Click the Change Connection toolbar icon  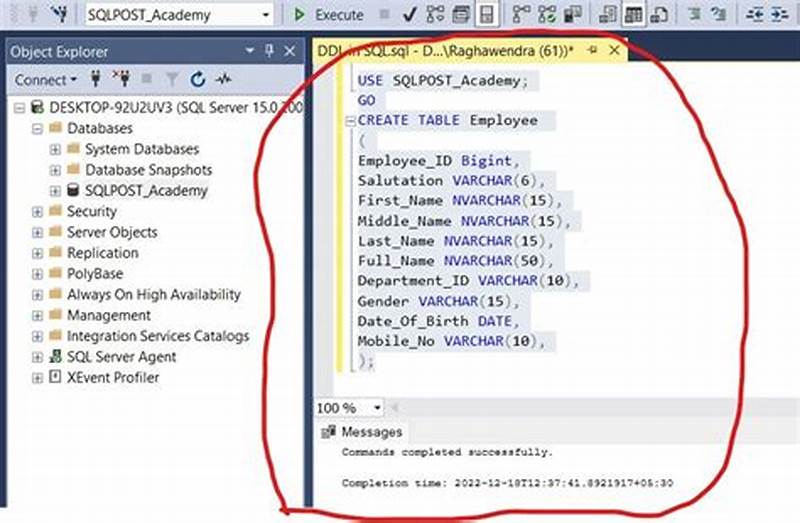59,14
